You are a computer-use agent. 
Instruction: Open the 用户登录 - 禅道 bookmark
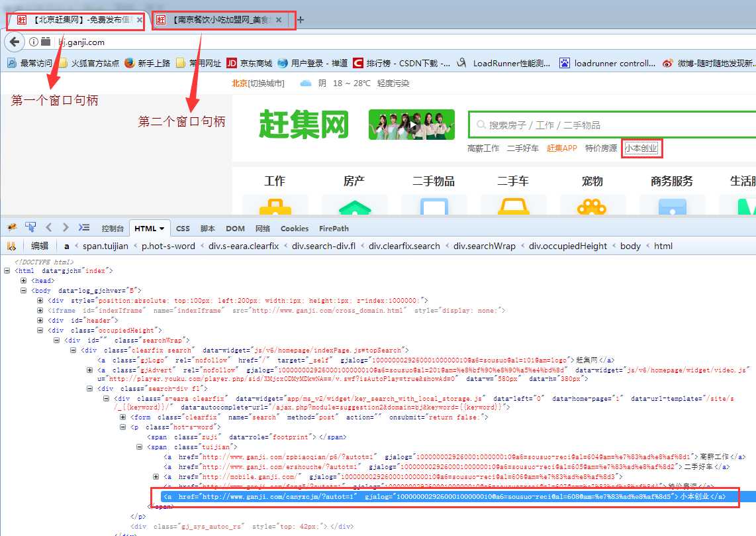(x=313, y=63)
